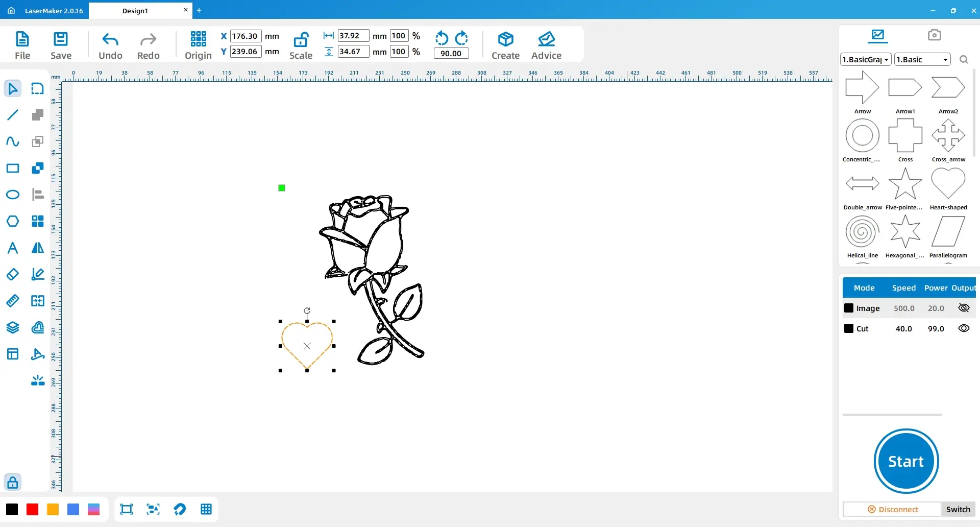Open the Align objects tool
This screenshot has width=980, height=527.
38,195
